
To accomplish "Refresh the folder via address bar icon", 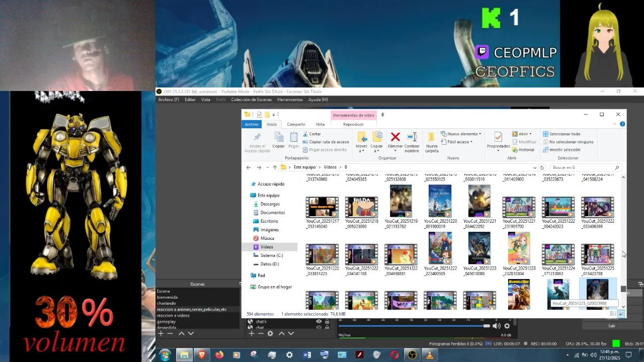I will (x=542, y=167).
